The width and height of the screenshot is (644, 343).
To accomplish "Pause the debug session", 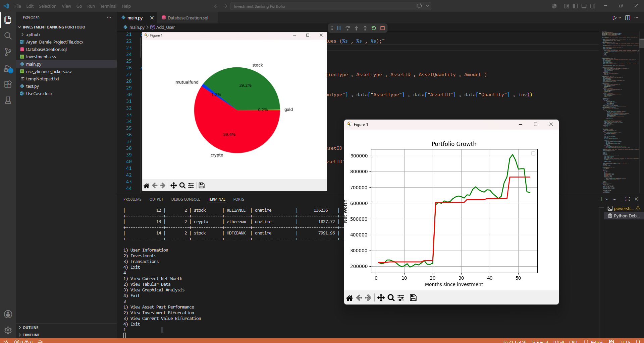I will click(339, 28).
